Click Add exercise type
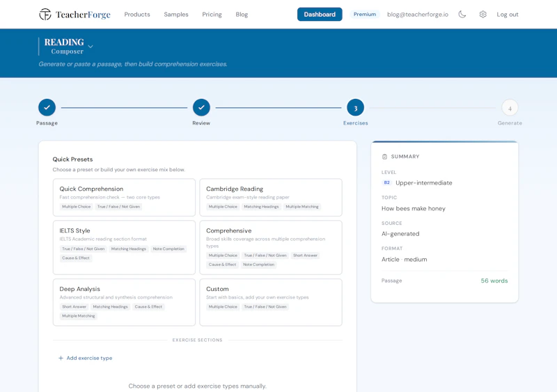The width and height of the screenshot is (557, 392). click(85, 358)
